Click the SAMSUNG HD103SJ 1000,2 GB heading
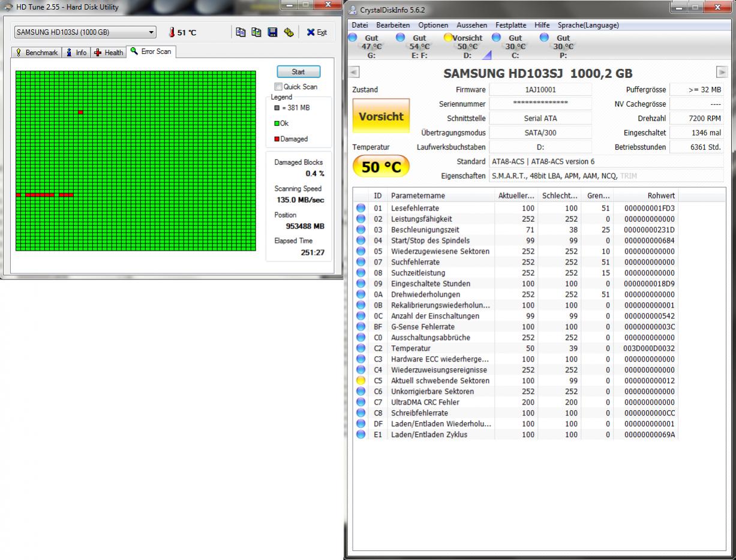The image size is (736, 560). pos(537,73)
